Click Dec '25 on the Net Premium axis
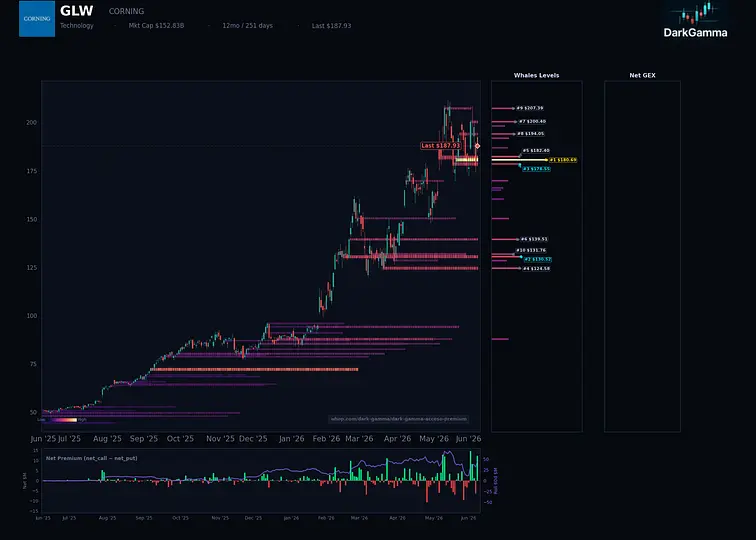Image resolution: width=756 pixels, height=540 pixels. pos(253,518)
